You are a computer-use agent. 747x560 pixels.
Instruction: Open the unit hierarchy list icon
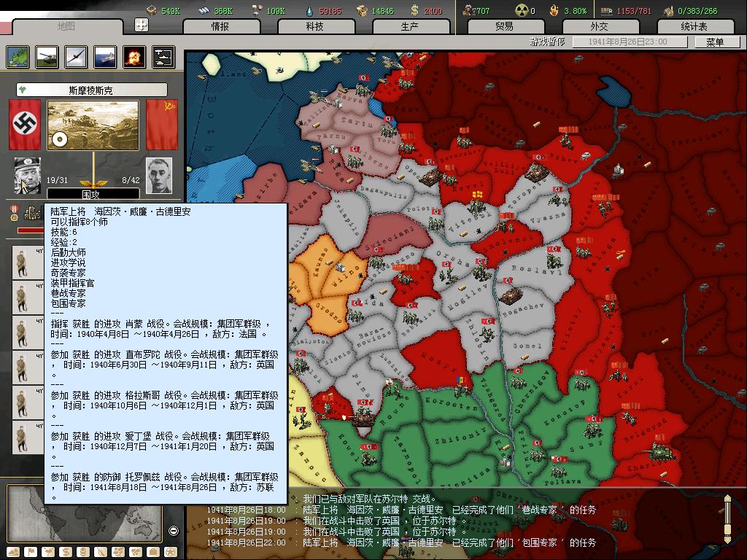click(x=163, y=57)
